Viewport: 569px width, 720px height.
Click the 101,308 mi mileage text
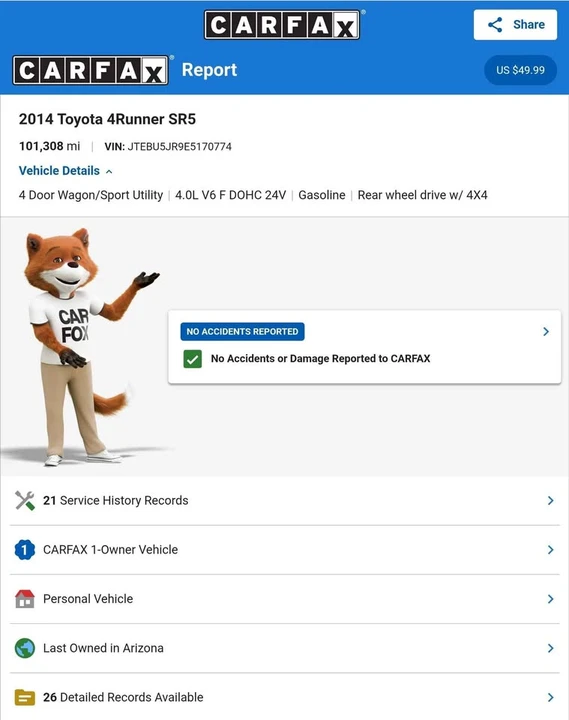click(49, 146)
